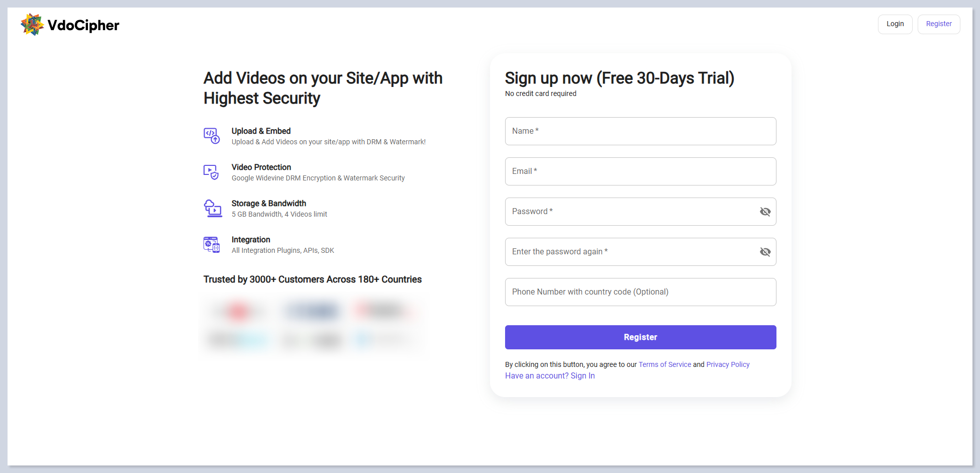980x473 pixels.
Task: Click the Video Protection shield icon
Action: point(211,172)
